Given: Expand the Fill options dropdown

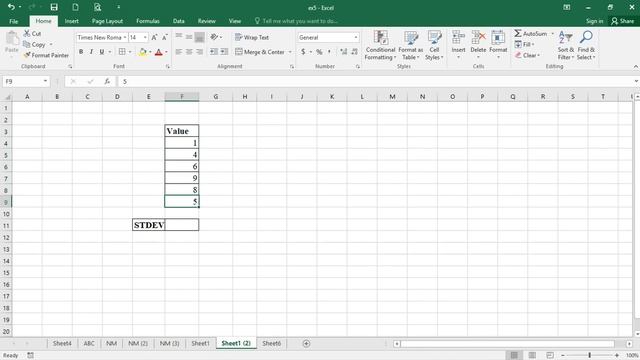Looking at the screenshot, I should 533,44.
